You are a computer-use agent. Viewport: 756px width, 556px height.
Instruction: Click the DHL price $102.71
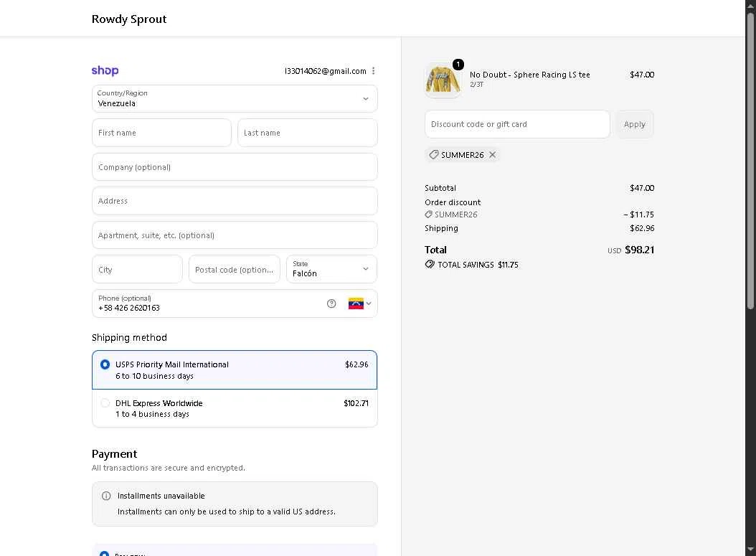(356, 403)
